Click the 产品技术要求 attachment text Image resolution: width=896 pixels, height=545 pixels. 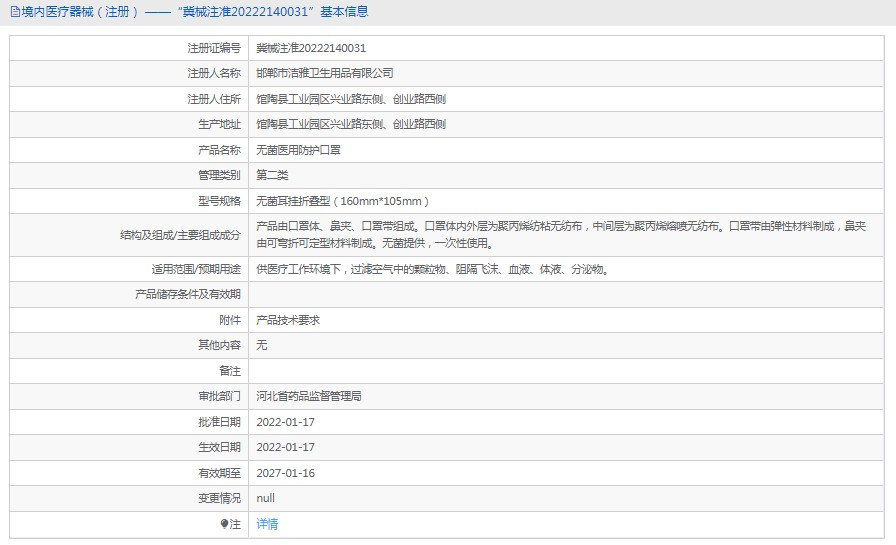288,320
